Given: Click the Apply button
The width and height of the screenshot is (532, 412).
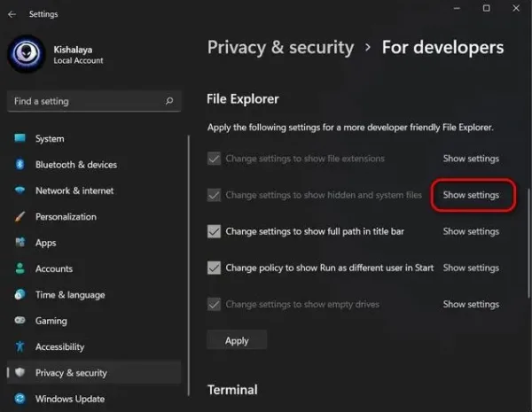Looking at the screenshot, I should point(237,340).
